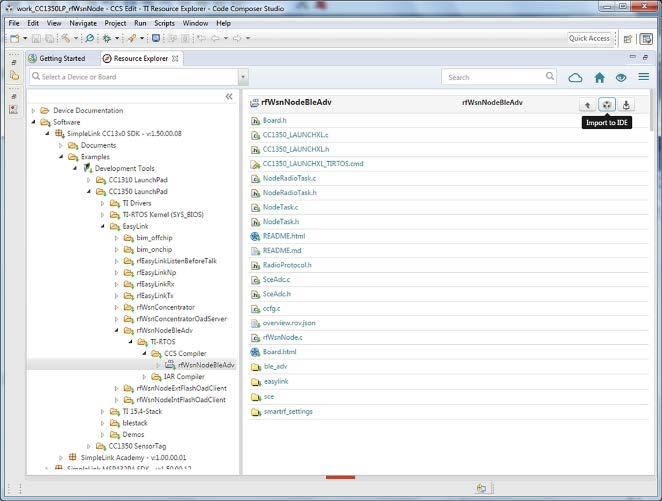Open the Project menu
The image size is (662, 501).
(115, 23)
